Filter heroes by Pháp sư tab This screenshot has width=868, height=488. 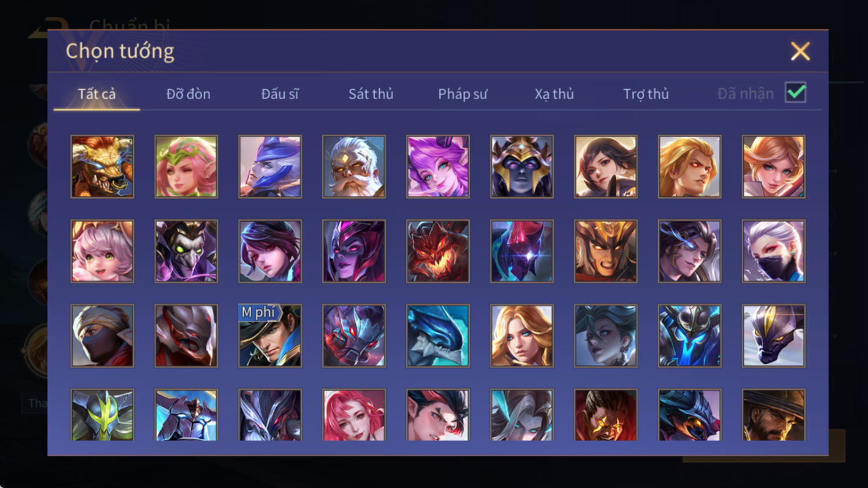coord(463,94)
